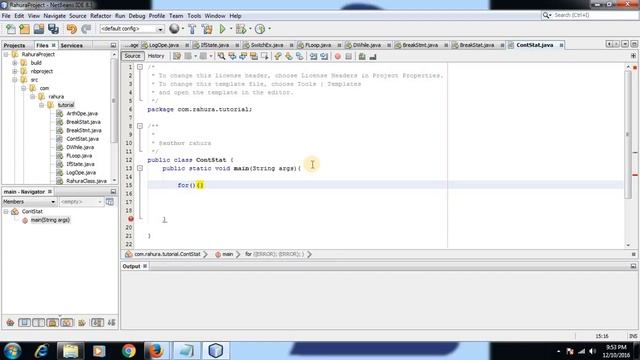The image size is (640, 360).
Task: Click the search magnifier icon in search box
Action: 546,15
